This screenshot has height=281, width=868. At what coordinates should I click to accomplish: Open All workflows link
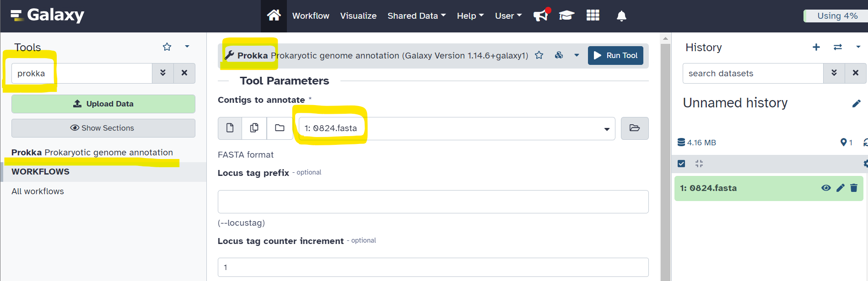click(38, 191)
